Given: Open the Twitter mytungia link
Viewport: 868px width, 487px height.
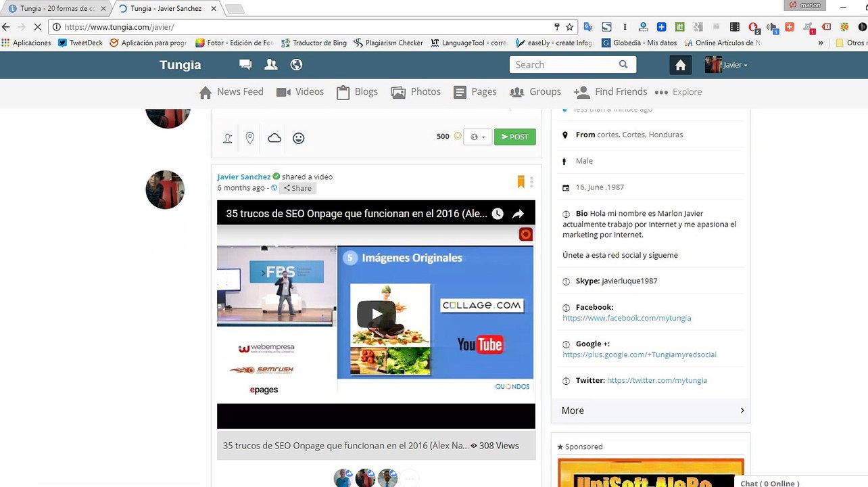Looking at the screenshot, I should point(657,380).
